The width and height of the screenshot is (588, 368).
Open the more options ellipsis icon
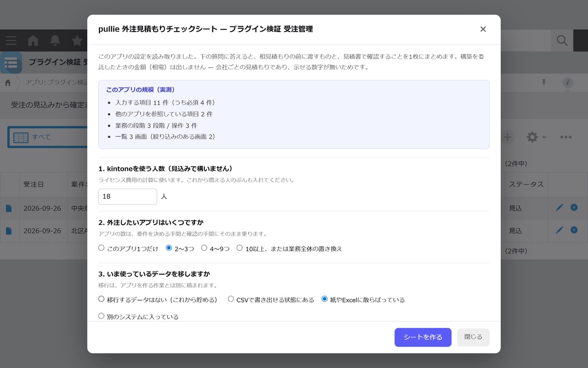click(566, 137)
